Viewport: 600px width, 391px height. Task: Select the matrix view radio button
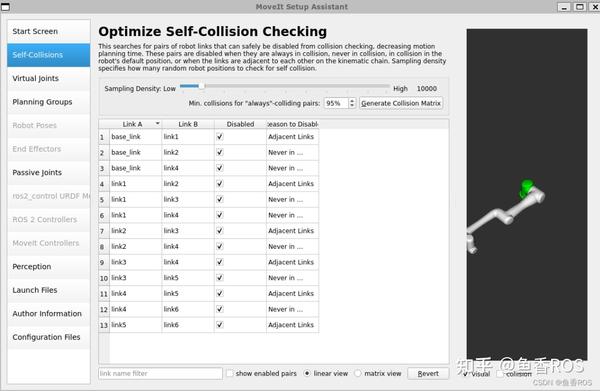click(358, 373)
